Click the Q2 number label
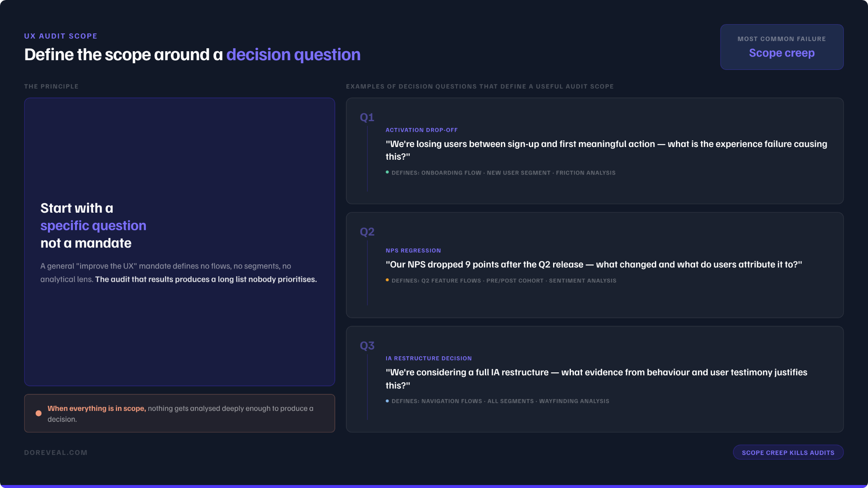Viewport: 868px width, 488px height. (367, 232)
